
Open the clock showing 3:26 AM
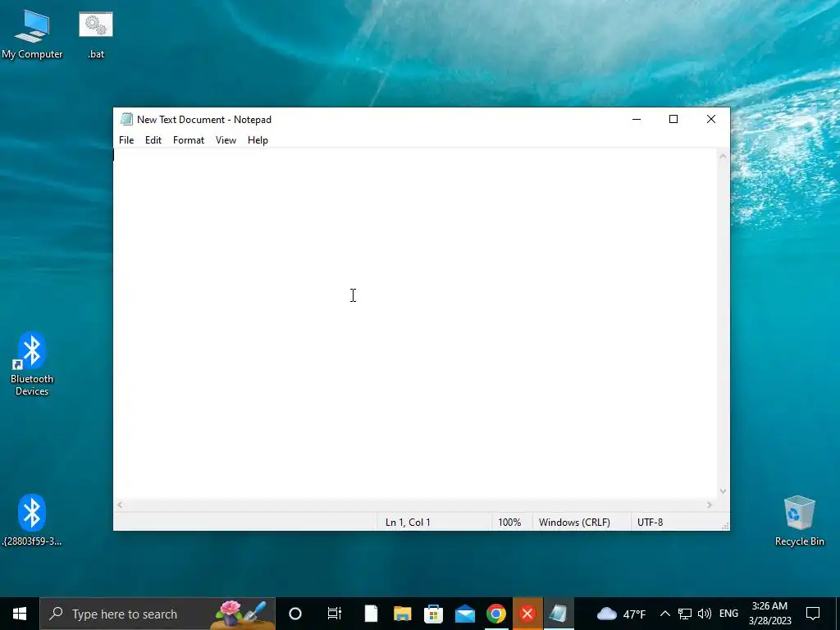769,614
